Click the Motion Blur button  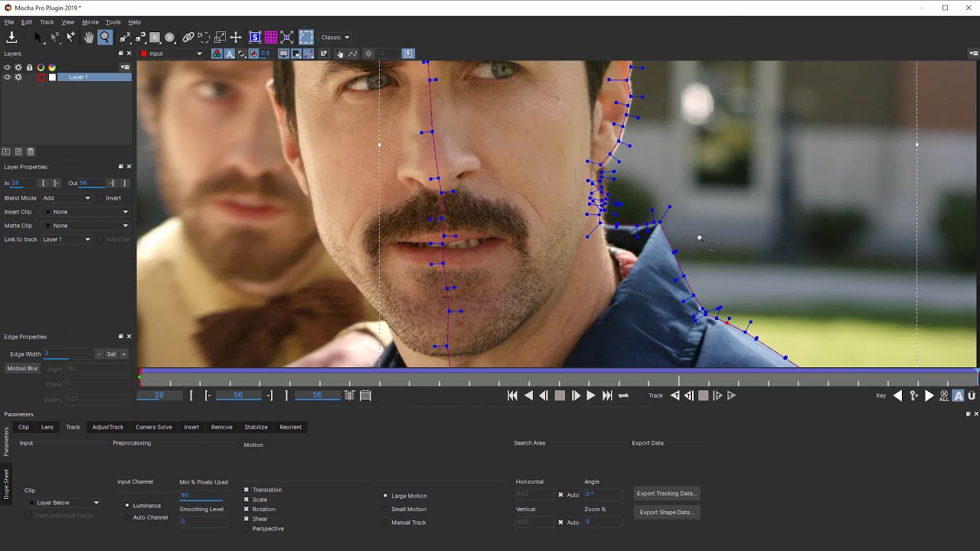[23, 369]
